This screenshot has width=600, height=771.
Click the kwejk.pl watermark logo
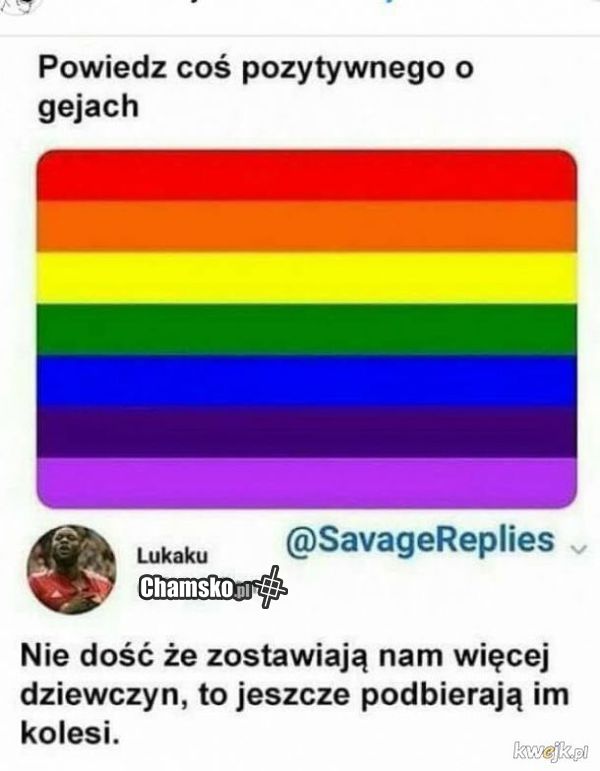[x=550, y=751]
